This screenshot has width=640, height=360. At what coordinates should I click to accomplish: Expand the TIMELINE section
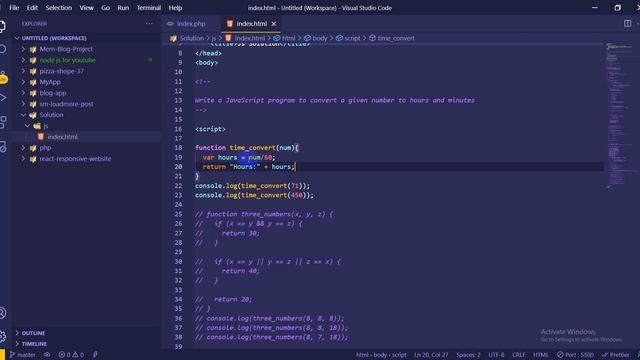point(17,344)
